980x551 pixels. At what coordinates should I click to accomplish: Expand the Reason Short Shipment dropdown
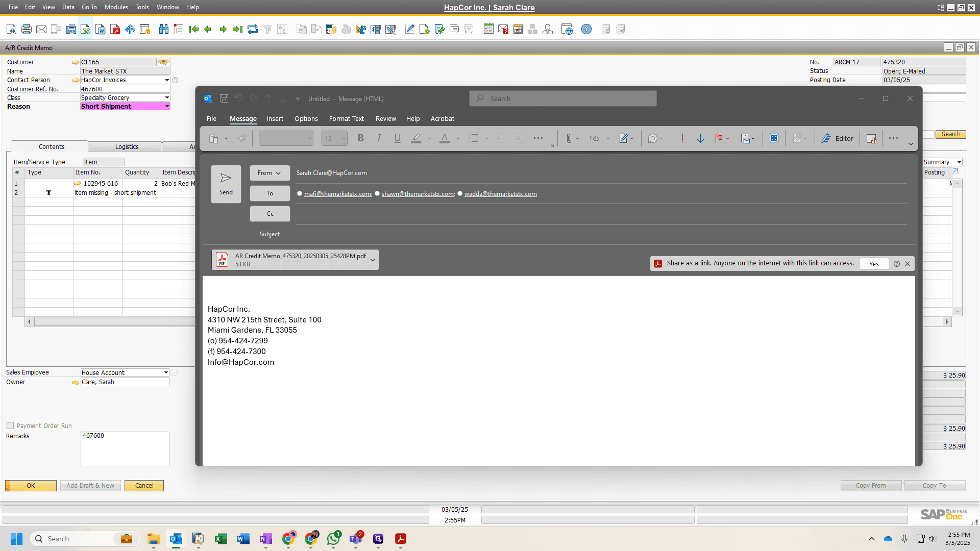pos(167,106)
